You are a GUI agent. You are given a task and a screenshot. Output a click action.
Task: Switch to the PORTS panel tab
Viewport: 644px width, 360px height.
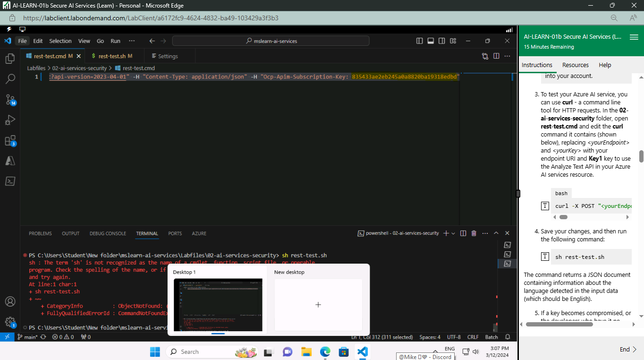pos(175,233)
